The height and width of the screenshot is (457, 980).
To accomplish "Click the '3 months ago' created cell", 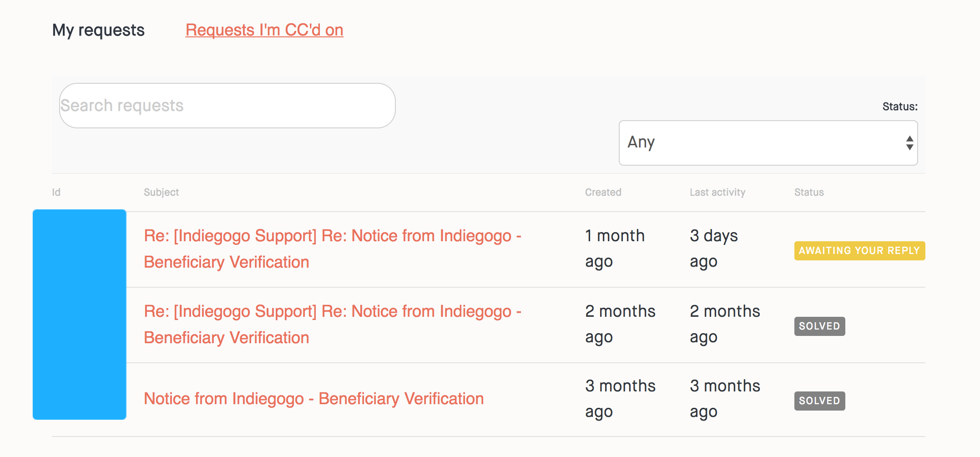I will [x=620, y=399].
